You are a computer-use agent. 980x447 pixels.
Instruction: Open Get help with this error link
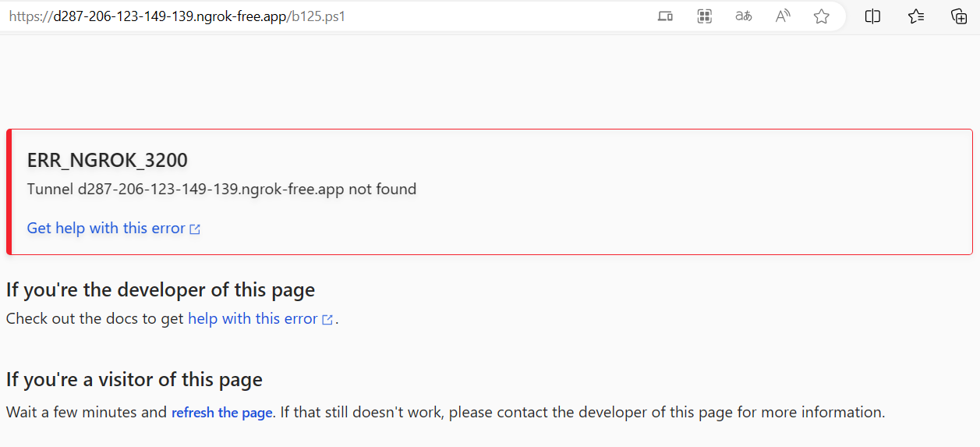106,228
